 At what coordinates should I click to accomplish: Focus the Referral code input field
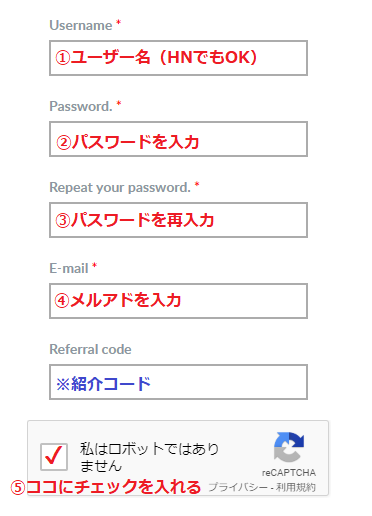tap(178, 382)
